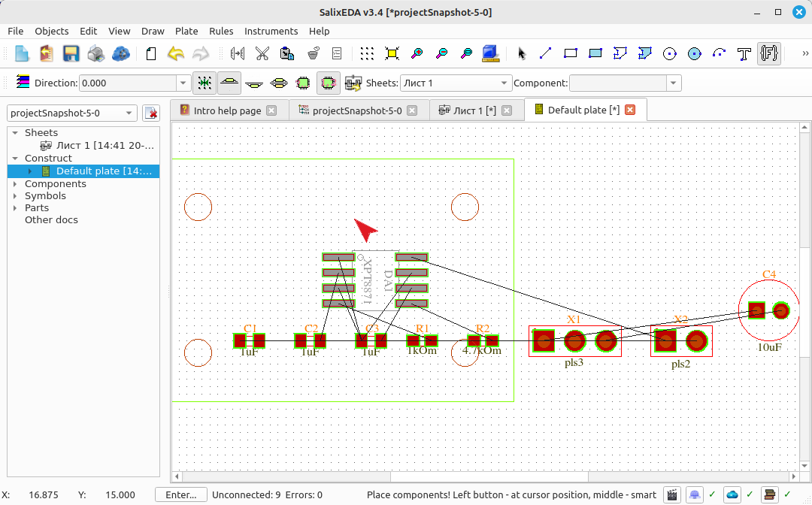Click the paste clipboard icon
This screenshot has width=812, height=505.
click(287, 53)
